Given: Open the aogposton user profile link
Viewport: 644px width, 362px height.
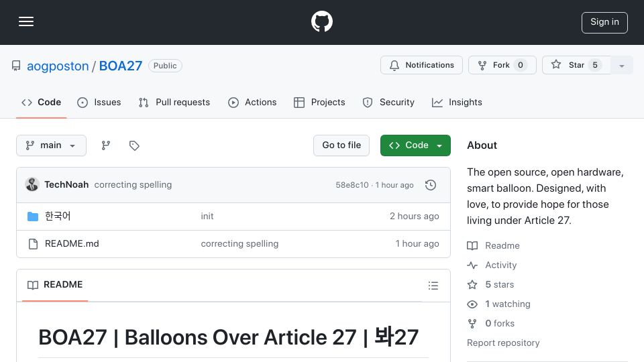Looking at the screenshot, I should pyautogui.click(x=58, y=66).
